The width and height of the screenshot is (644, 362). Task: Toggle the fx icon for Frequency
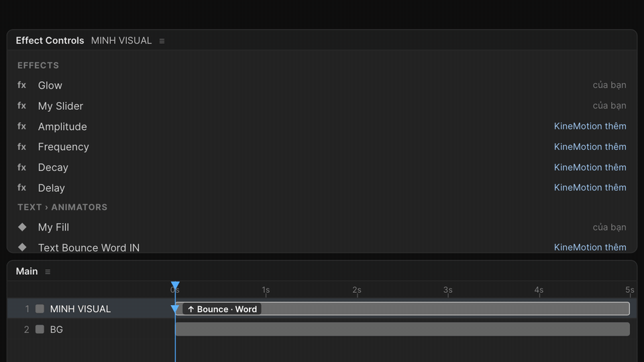(x=21, y=147)
